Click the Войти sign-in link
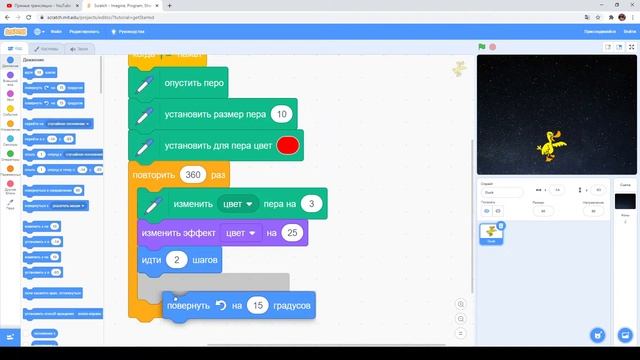 (629, 31)
